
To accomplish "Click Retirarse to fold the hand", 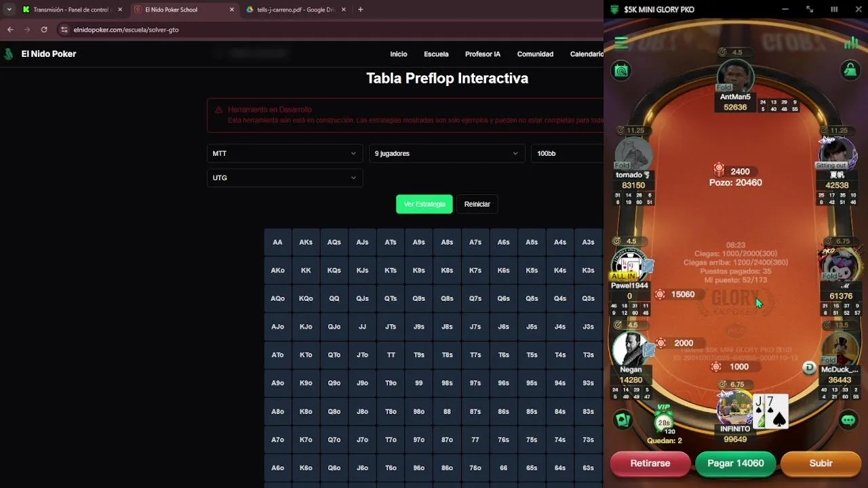I will [x=650, y=464].
